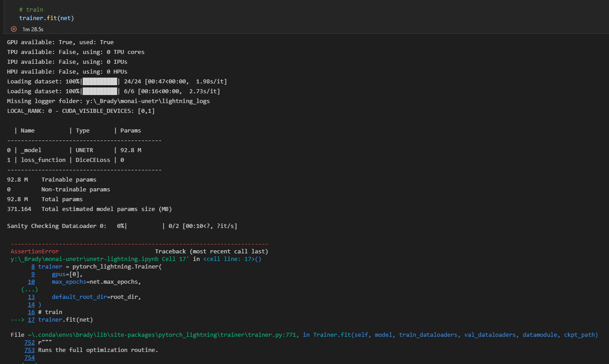Click the '_model | UNETR' table row
Viewport: 609px width, 364px height.
pos(74,150)
